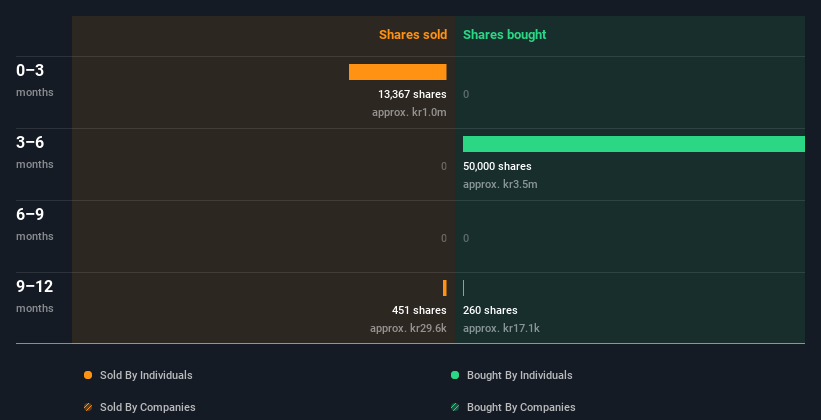Click the Shares bought column header
This screenshot has width=821, height=420.
click(504, 35)
